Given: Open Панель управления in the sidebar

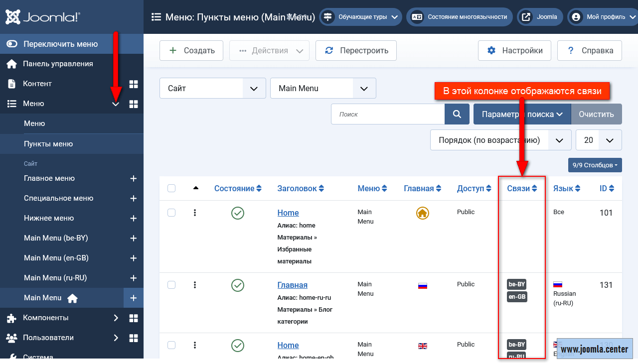Looking at the screenshot, I should (58, 64).
